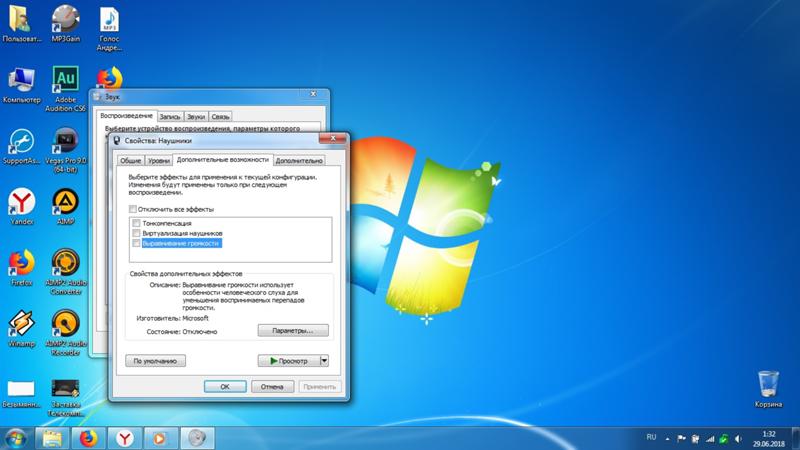Open the MP3Gain desktop shortcut
This screenshot has height=450, width=800.
[x=65, y=24]
